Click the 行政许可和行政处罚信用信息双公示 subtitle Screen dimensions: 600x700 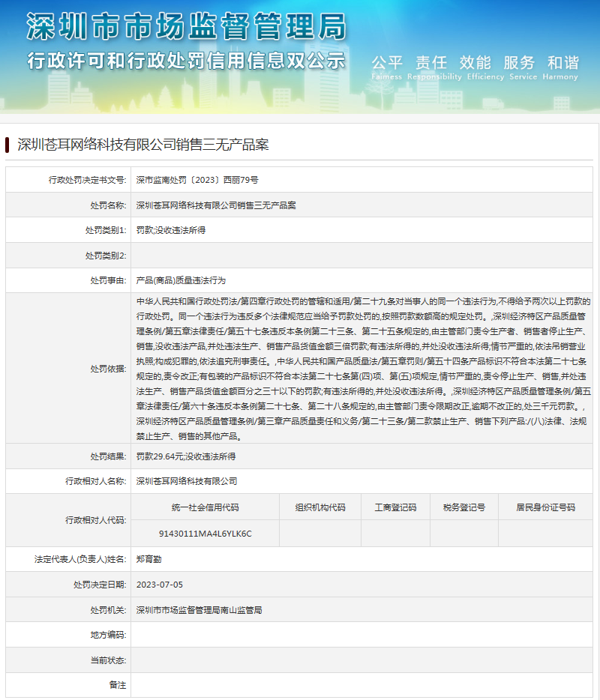tap(186, 60)
